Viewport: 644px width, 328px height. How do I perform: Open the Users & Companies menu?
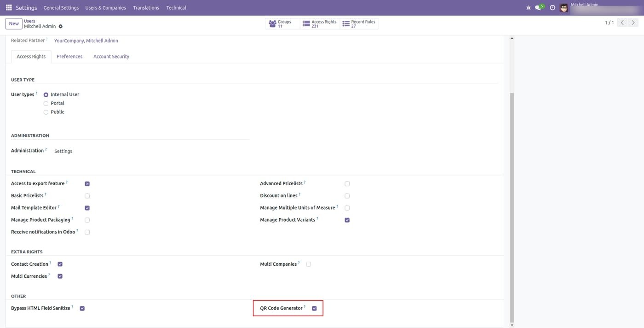(106, 8)
